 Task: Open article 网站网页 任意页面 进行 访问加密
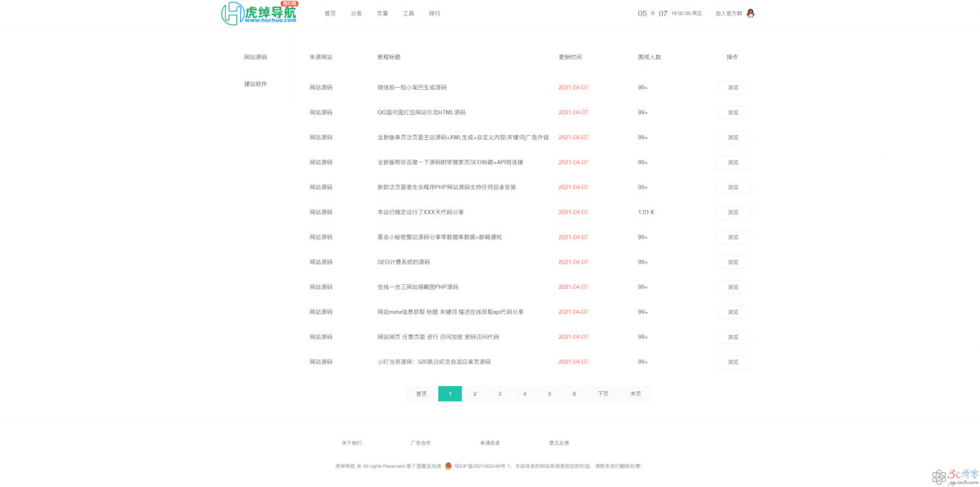[x=438, y=337]
